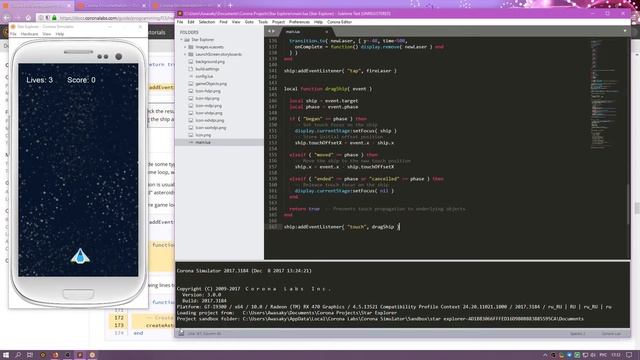Viewport: 640px width, 360px height.
Task: Tap the ship in the simulator
Action: [x=80, y=256]
